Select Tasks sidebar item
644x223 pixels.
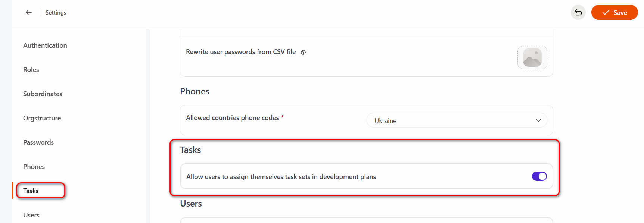(31, 191)
